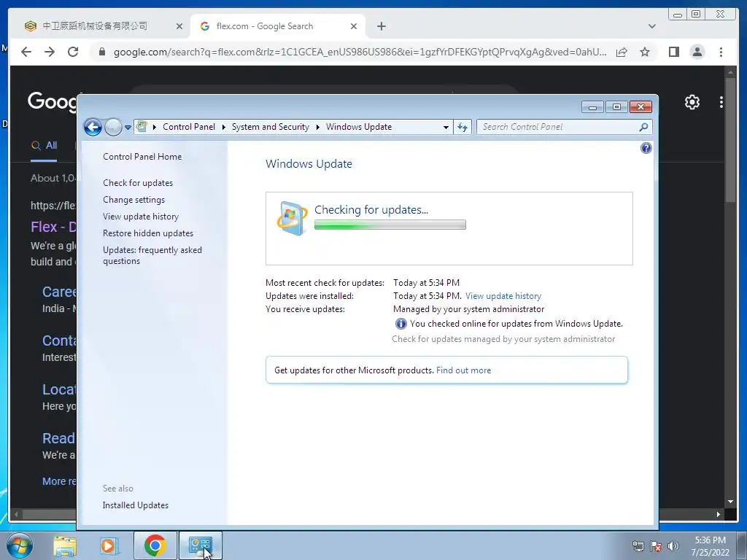Viewport: 747px width, 560px height.
Task: Open the Action Center flag icon
Action: click(656, 546)
